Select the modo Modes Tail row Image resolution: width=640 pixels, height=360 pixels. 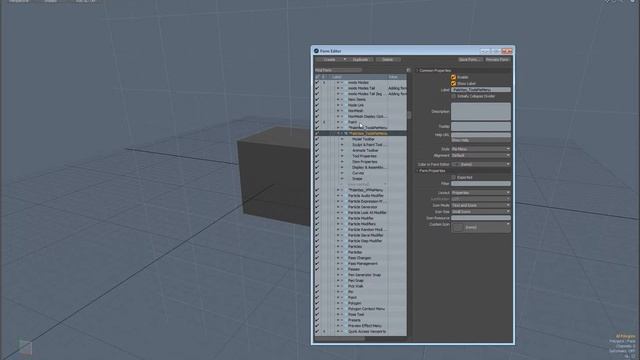pos(360,88)
